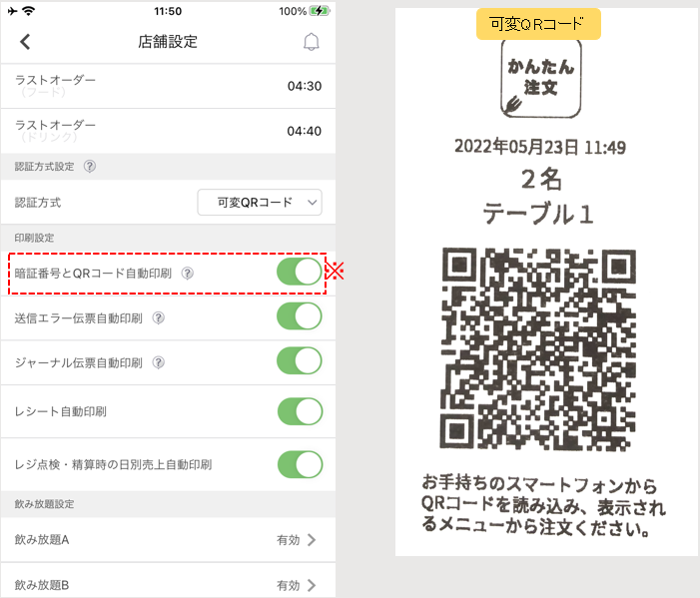This screenshot has height=598, width=700.
Task: Tap help icon next to ジャーナル伝票自動印刷
Action: click(x=159, y=363)
